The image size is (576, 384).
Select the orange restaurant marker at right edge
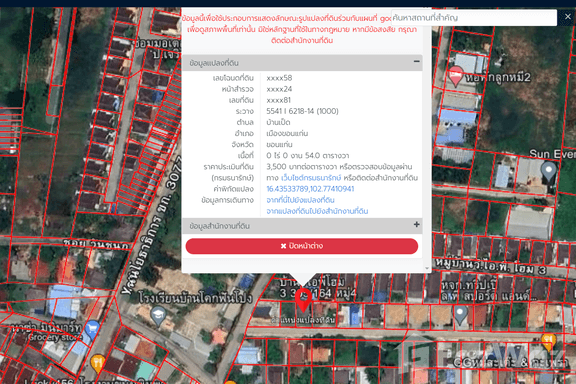548,342
